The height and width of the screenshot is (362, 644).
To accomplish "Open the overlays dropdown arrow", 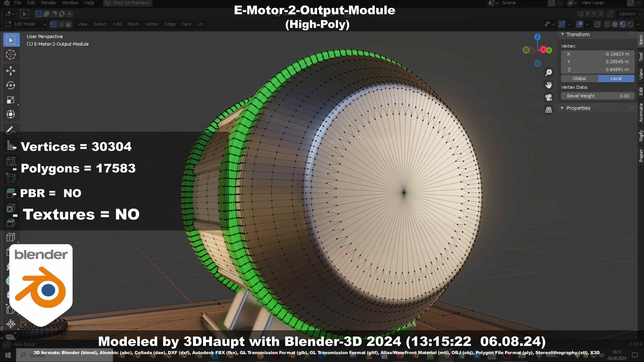I will click(x=587, y=24).
